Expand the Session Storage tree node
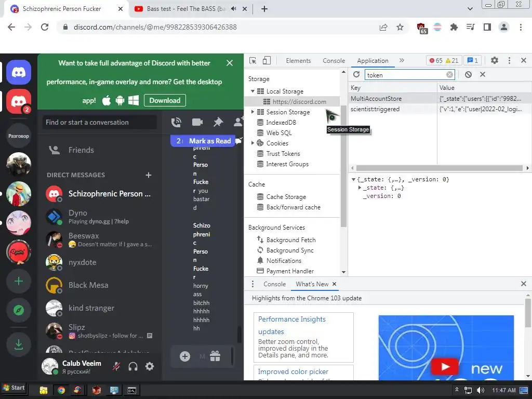This screenshot has height=399, width=532. pyautogui.click(x=252, y=112)
